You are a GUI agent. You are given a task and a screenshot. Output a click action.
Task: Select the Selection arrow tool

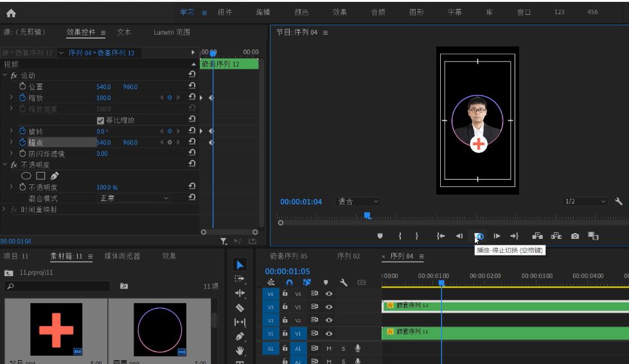coord(240,265)
